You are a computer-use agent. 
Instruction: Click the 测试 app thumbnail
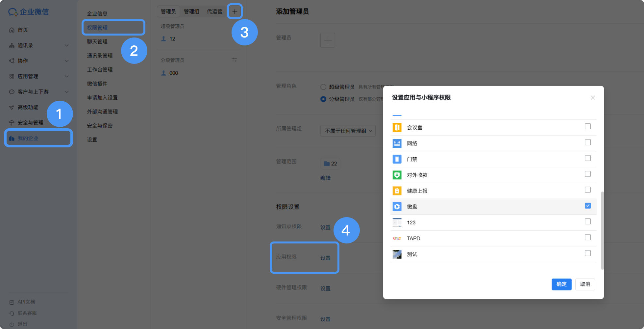coord(397,254)
